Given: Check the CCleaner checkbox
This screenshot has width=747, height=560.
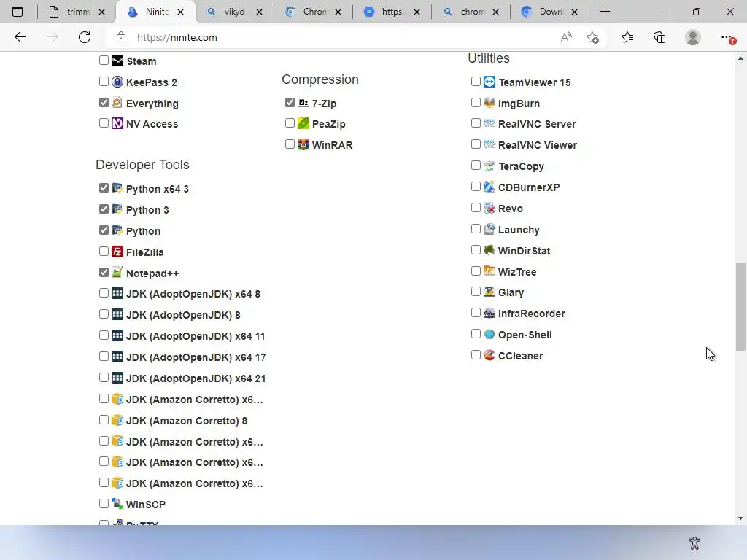Looking at the screenshot, I should click(x=476, y=355).
